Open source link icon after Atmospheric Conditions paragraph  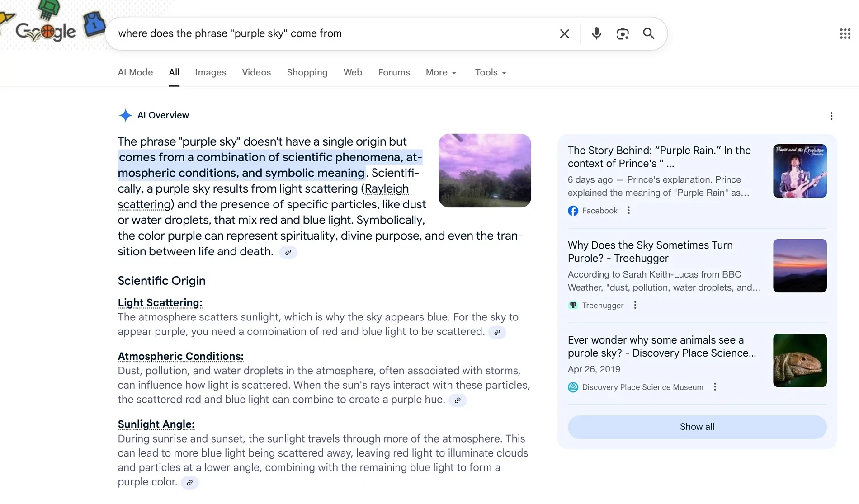pyautogui.click(x=458, y=400)
